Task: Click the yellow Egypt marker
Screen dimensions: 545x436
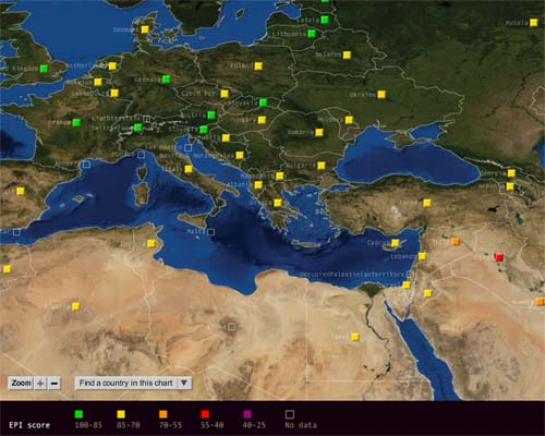Action: tap(355, 337)
